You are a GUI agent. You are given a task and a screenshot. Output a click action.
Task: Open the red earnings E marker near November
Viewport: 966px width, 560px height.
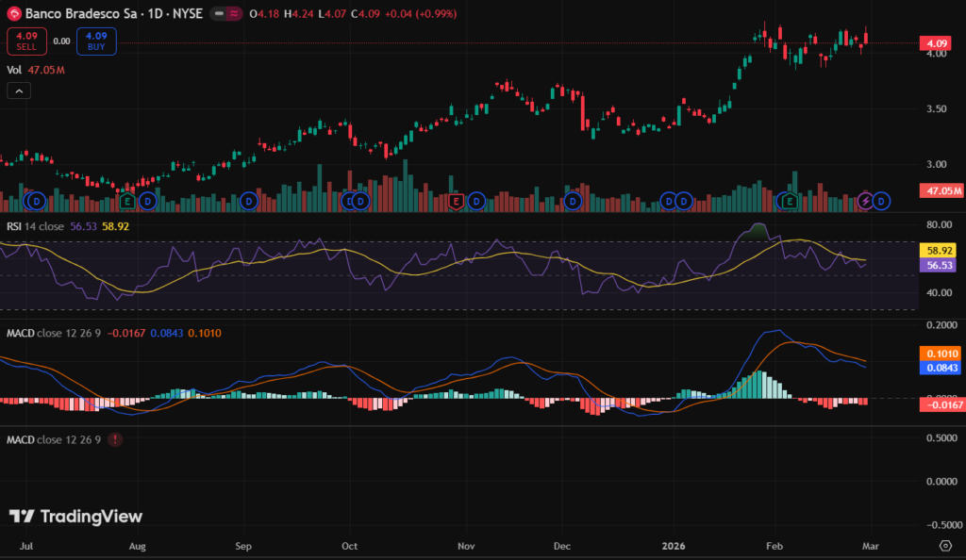point(457,201)
